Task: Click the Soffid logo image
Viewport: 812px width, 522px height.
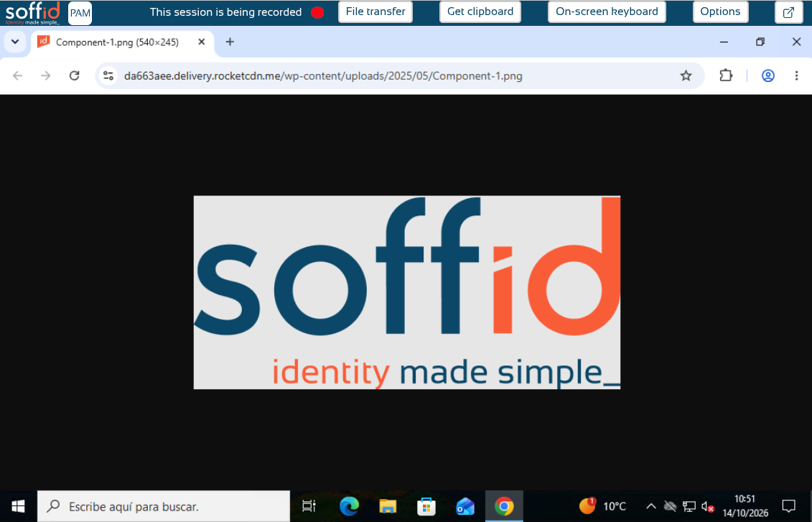Action: [x=407, y=292]
